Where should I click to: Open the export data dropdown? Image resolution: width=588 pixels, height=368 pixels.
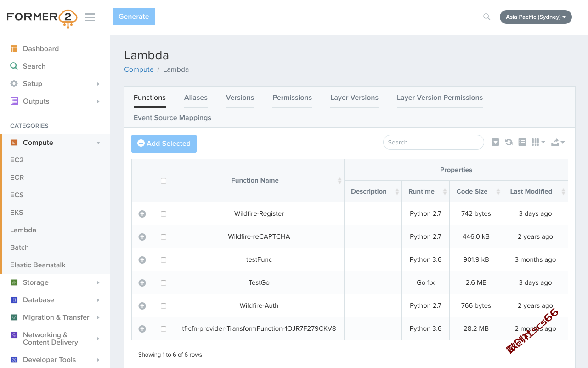click(558, 142)
